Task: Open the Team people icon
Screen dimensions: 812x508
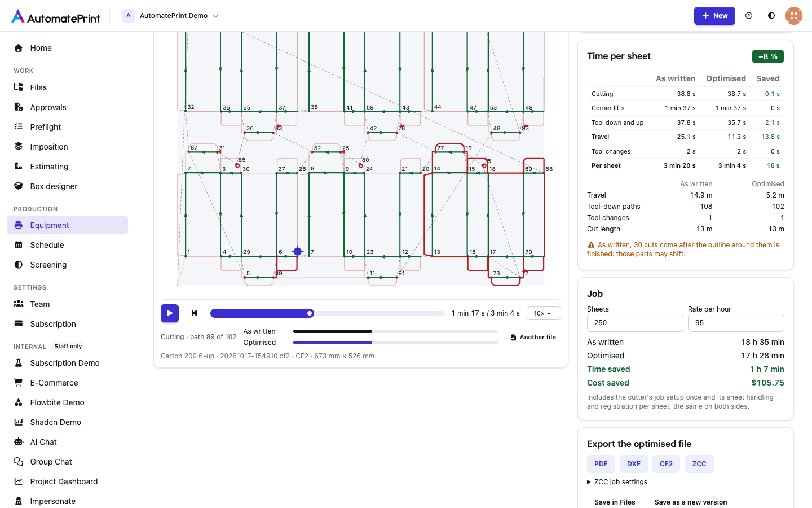Action: [x=19, y=304]
